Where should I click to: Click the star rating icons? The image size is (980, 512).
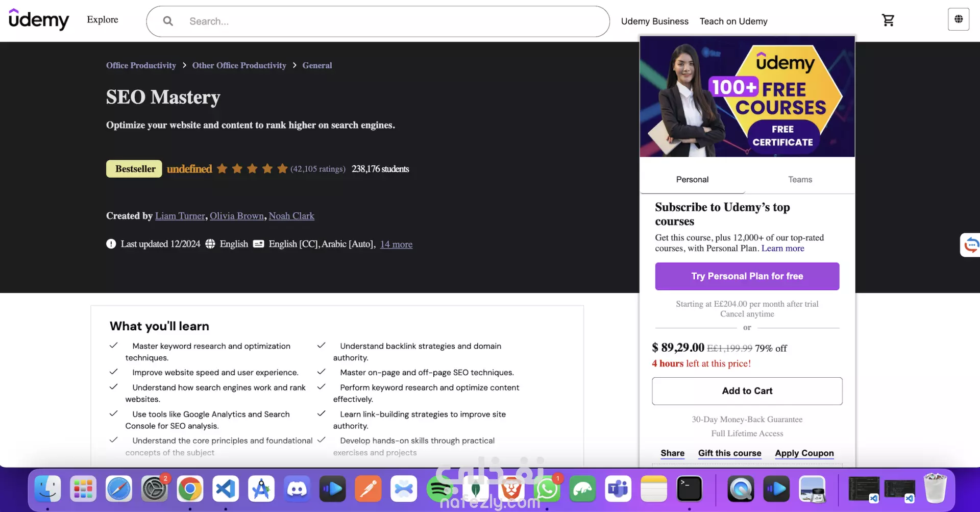pyautogui.click(x=252, y=168)
